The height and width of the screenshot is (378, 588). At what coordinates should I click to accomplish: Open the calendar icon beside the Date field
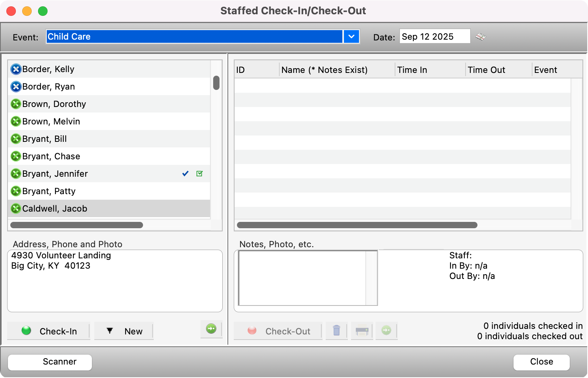point(481,36)
